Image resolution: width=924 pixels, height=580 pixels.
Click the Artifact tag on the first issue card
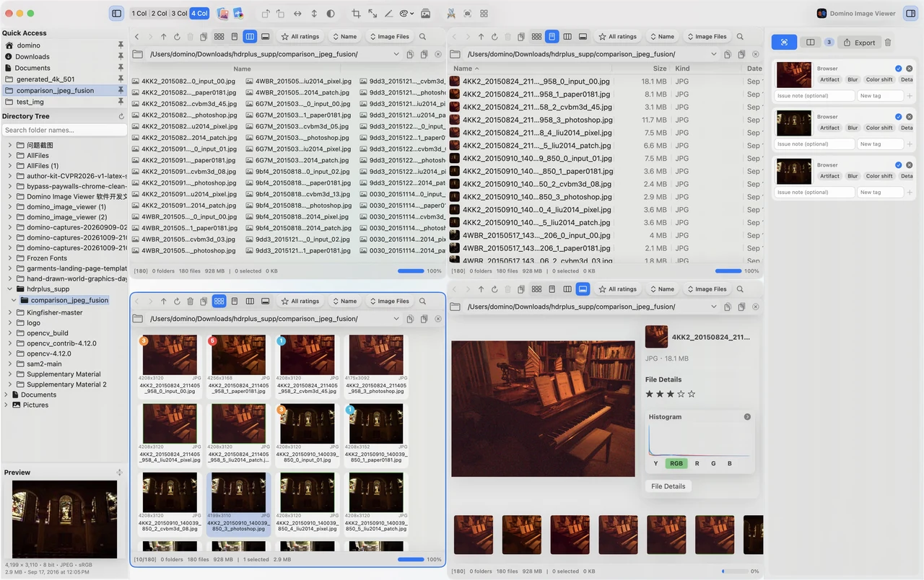(x=829, y=79)
